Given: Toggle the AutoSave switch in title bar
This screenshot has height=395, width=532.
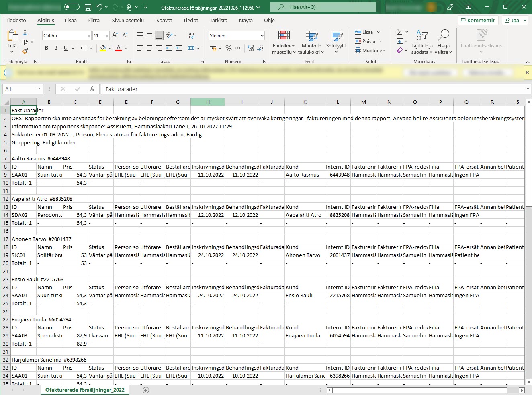Looking at the screenshot, I should (72, 7).
